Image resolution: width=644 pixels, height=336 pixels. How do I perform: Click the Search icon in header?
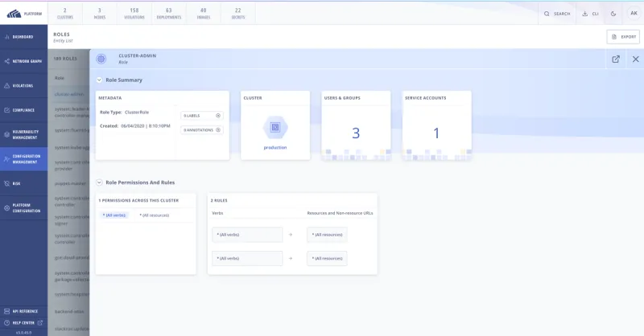(x=556, y=13)
